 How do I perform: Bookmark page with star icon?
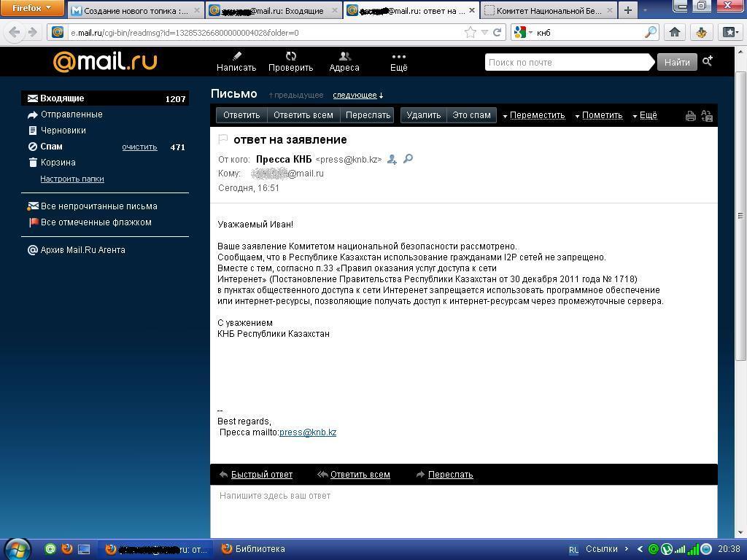coord(471,32)
